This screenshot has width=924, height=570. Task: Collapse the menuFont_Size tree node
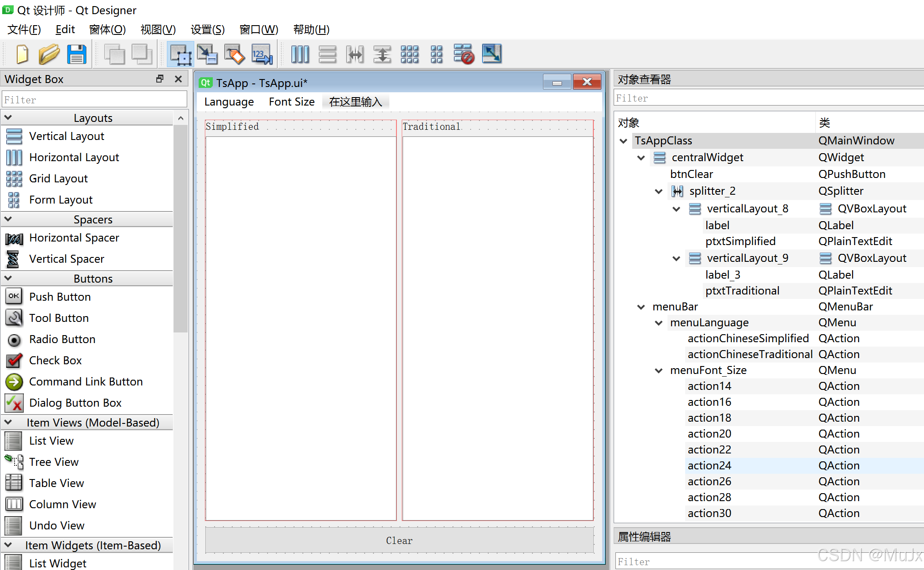click(x=658, y=370)
